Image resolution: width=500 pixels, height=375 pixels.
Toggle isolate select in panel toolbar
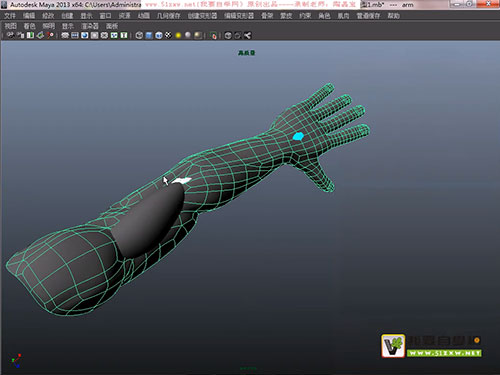[x=214, y=35]
